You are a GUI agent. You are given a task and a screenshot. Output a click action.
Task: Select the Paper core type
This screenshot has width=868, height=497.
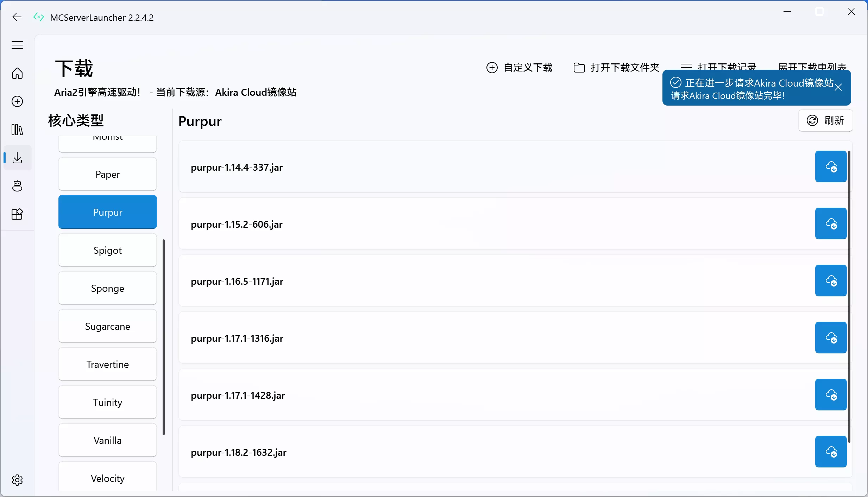(107, 174)
